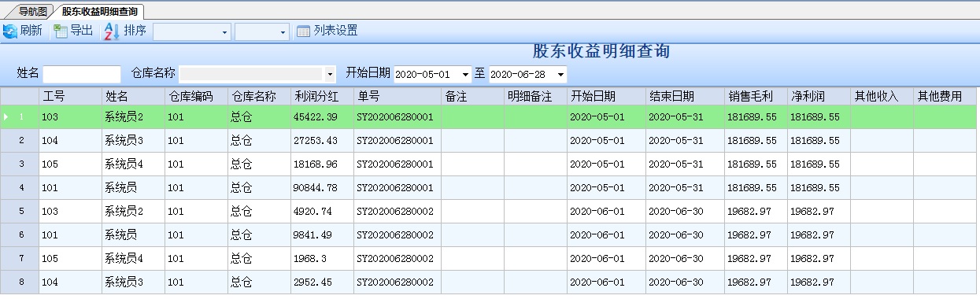
Task: Click end date 2020-05-31 in row 2
Action: coord(675,140)
